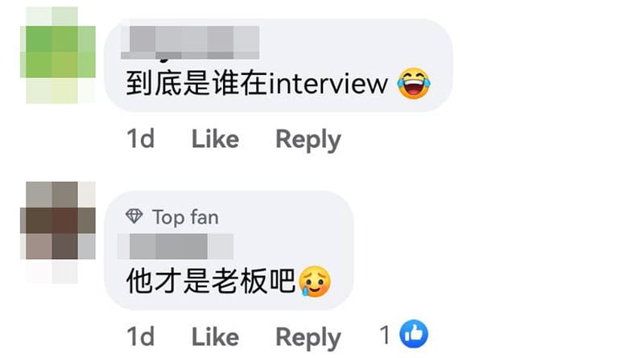This screenshot has height=358, width=644.
Task: Open the green pixelated profile picture
Action: click(58, 55)
